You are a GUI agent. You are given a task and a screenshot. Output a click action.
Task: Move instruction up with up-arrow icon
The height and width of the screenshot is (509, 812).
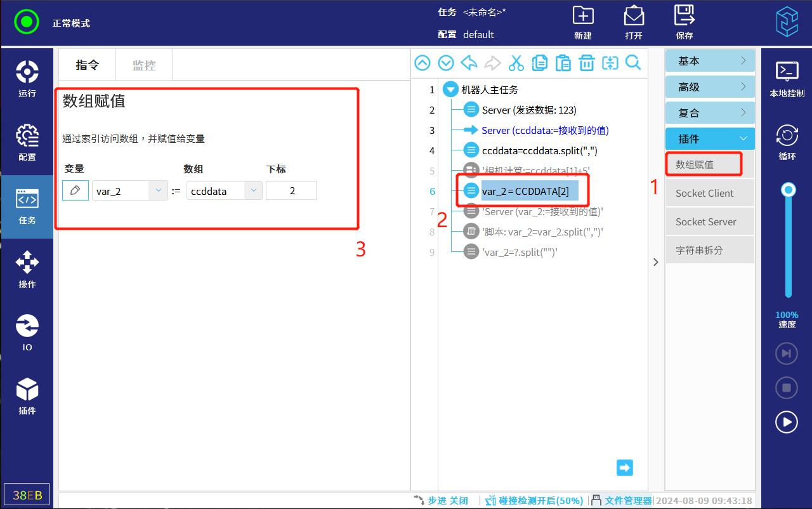point(422,63)
